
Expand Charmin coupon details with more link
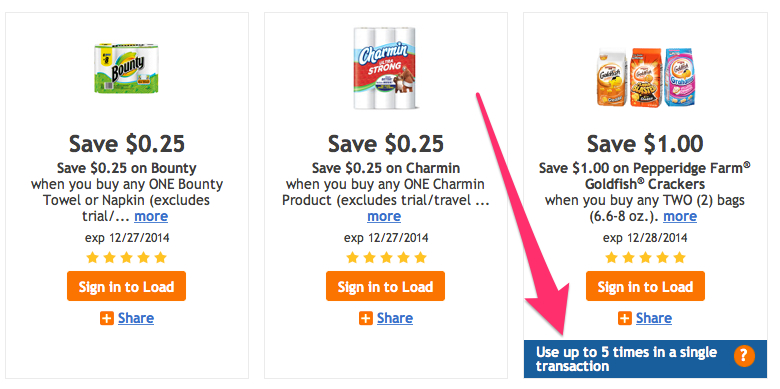pyautogui.click(x=384, y=216)
